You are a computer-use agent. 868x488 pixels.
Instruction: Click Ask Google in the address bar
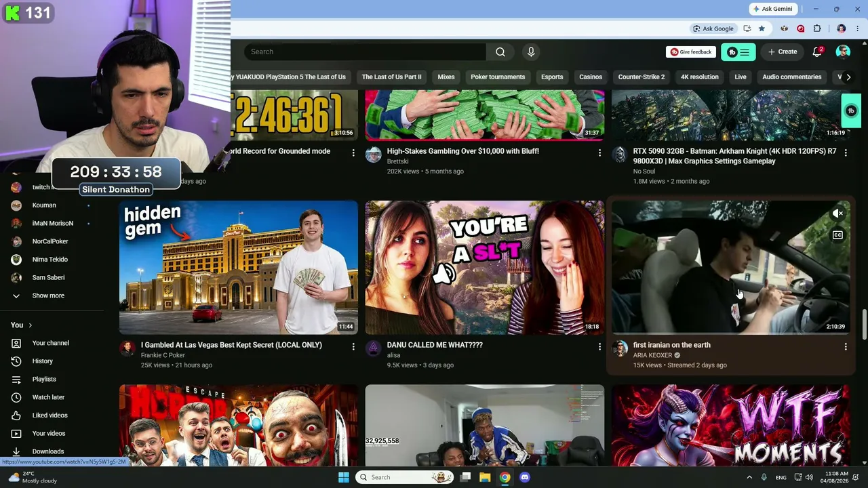pyautogui.click(x=713, y=28)
